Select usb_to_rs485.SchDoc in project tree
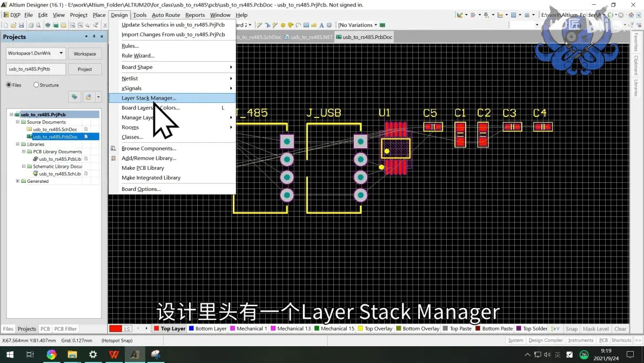This screenshot has width=644, height=363. click(55, 129)
